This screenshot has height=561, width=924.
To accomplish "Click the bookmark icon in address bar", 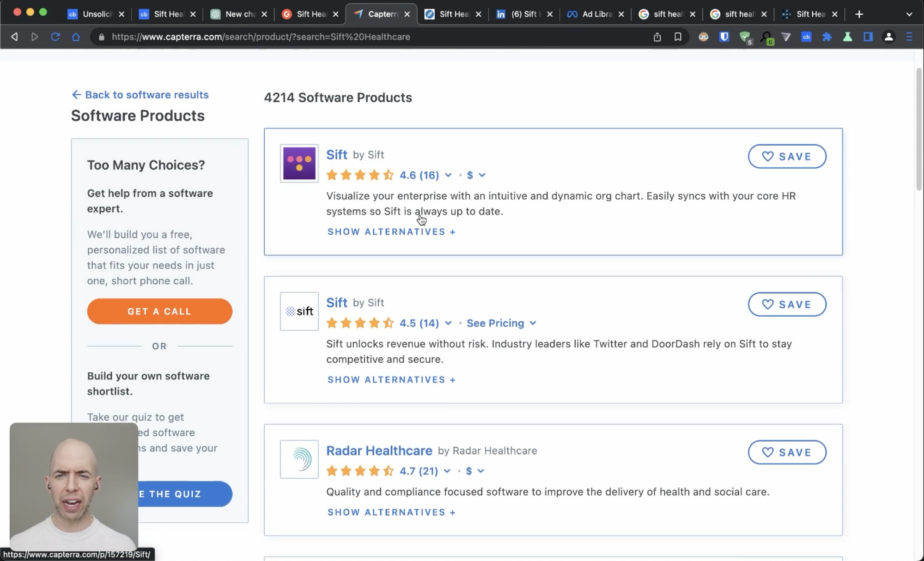I will [678, 37].
